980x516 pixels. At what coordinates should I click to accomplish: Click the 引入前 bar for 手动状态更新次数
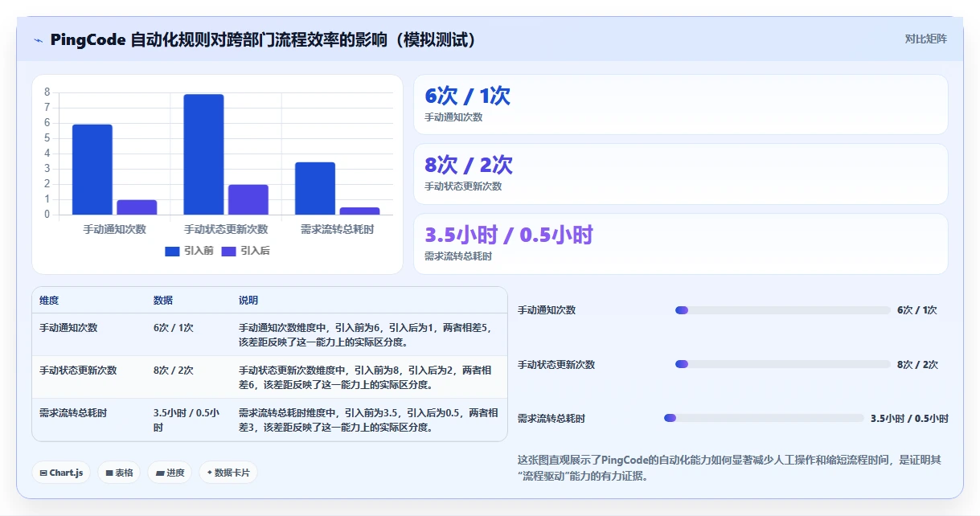[x=203, y=154]
